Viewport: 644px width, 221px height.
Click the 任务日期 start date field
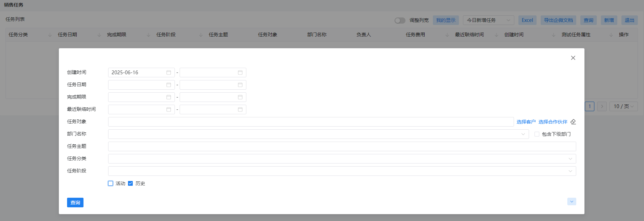(141, 85)
